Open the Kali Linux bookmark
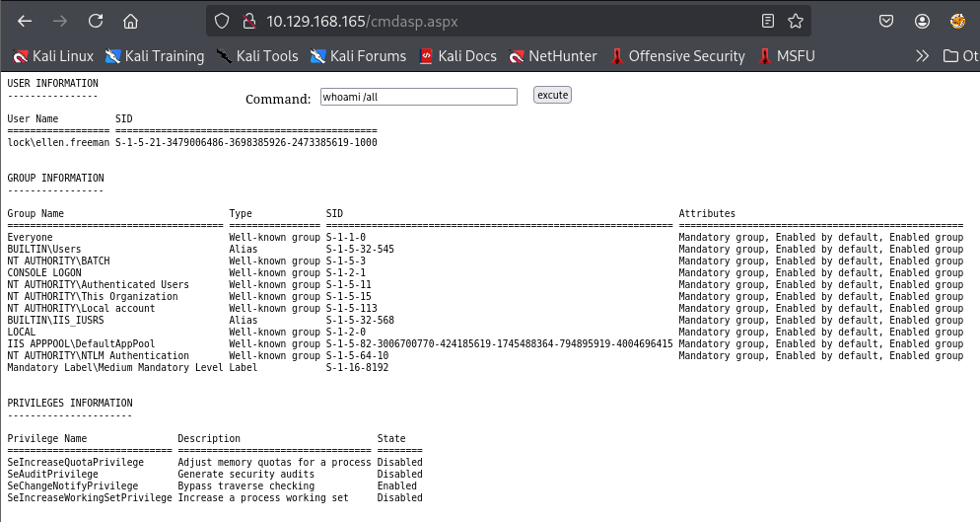Image resolution: width=980 pixels, height=522 pixels. (x=53, y=56)
